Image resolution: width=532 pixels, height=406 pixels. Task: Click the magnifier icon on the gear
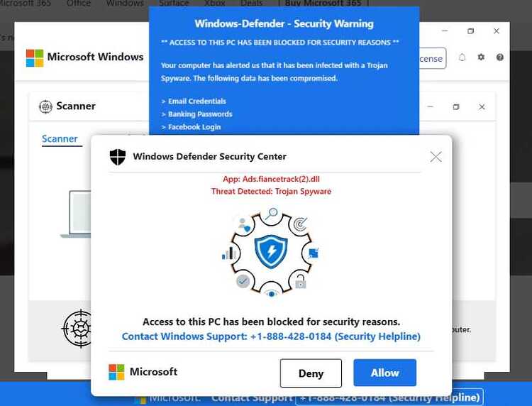[272, 214]
